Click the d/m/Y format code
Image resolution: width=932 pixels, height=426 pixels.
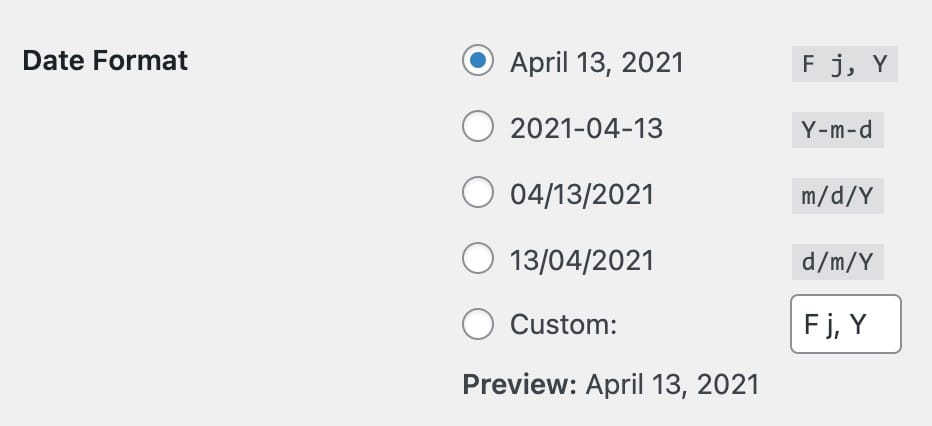click(x=837, y=261)
